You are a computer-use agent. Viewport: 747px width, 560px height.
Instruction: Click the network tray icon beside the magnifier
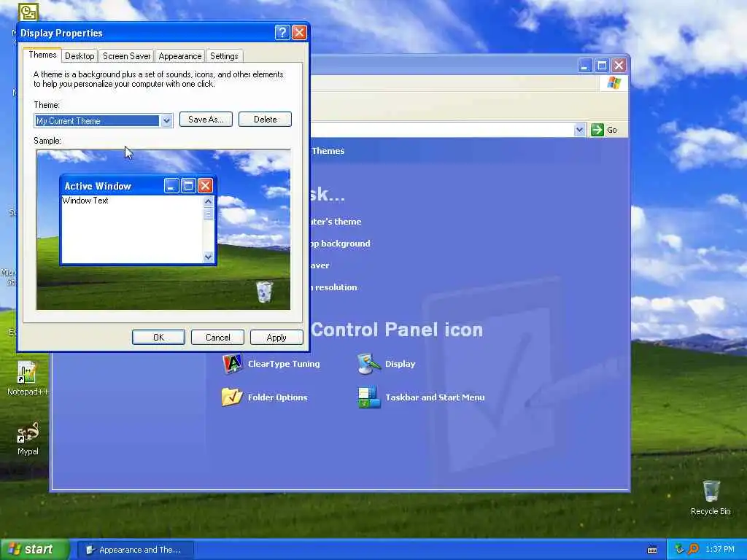tap(679, 549)
